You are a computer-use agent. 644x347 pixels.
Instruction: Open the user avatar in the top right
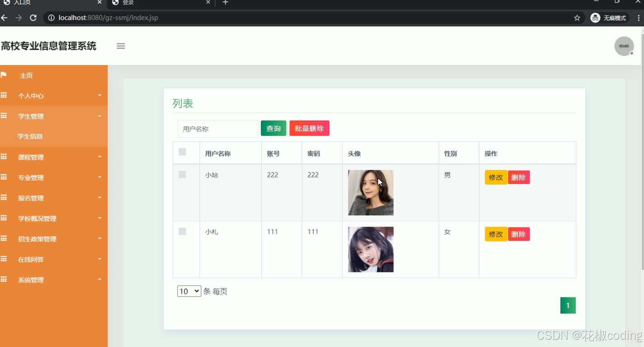click(624, 46)
